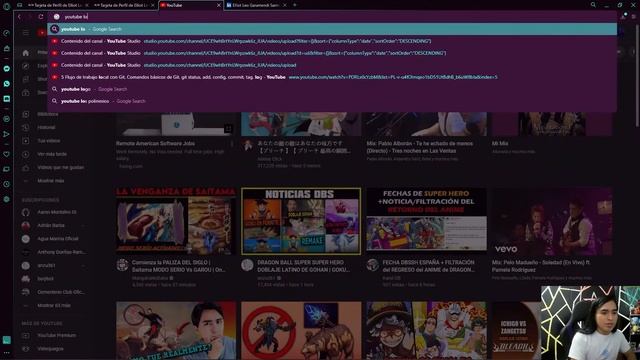Viewport: 640px width, 360px height.
Task: Open YouTube Premium link
Action: pyautogui.click(x=57, y=336)
